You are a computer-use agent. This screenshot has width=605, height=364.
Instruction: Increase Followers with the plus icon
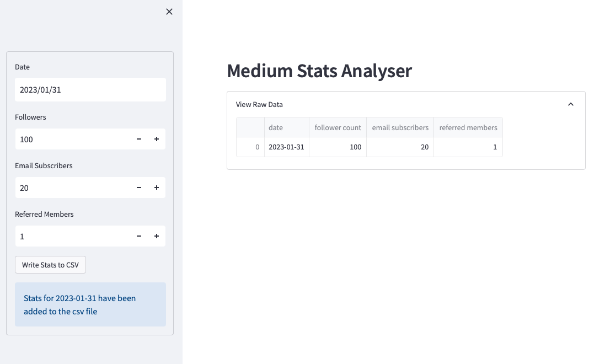[157, 140]
